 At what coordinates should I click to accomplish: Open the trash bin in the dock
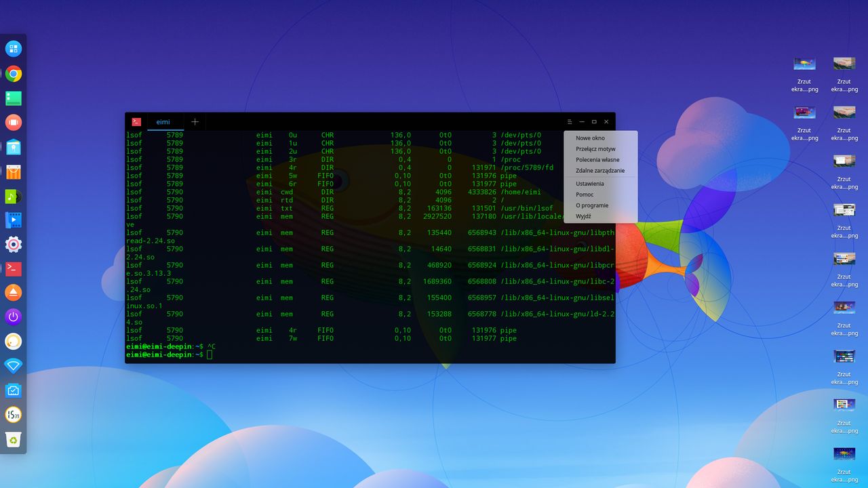(x=14, y=439)
